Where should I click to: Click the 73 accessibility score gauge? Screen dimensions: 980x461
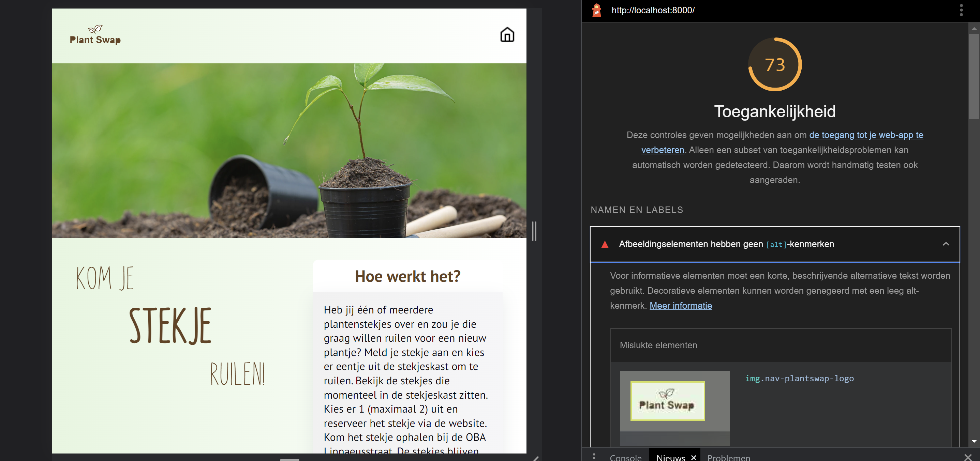(x=775, y=65)
